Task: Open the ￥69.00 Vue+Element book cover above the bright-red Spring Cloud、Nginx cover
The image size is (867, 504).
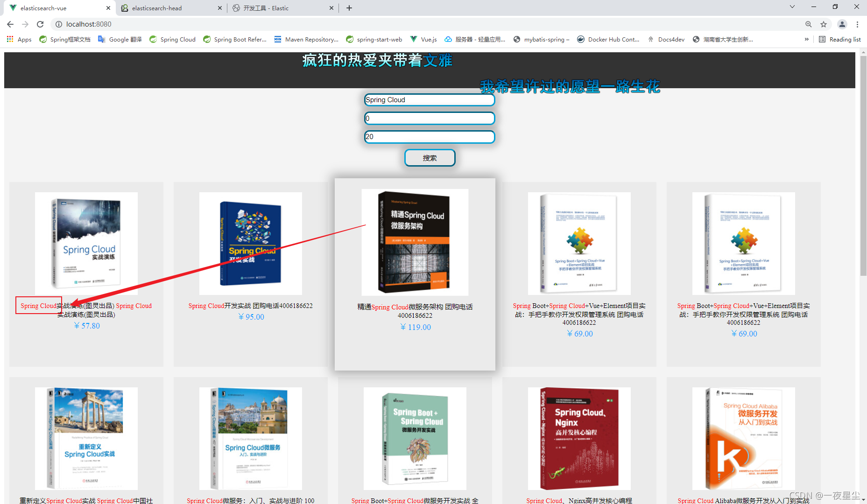Action: point(579,243)
